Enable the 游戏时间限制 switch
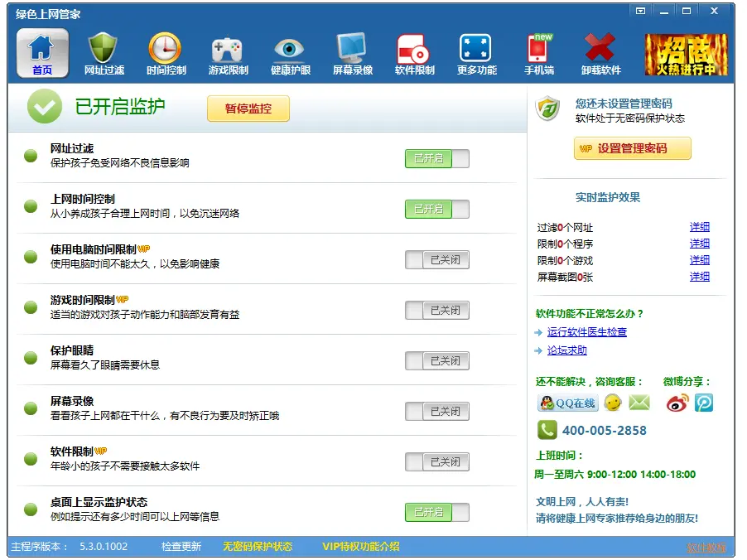Image resolution: width=747 pixels, height=560 pixels. [436, 311]
